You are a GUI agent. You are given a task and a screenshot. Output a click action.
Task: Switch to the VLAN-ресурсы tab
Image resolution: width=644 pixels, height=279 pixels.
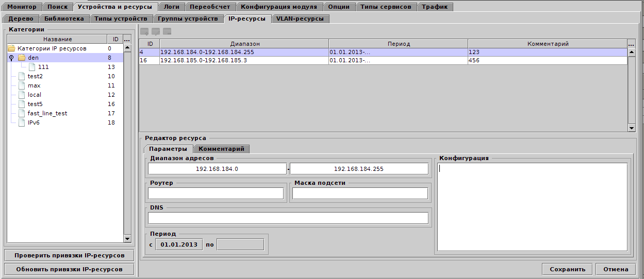[x=300, y=19]
